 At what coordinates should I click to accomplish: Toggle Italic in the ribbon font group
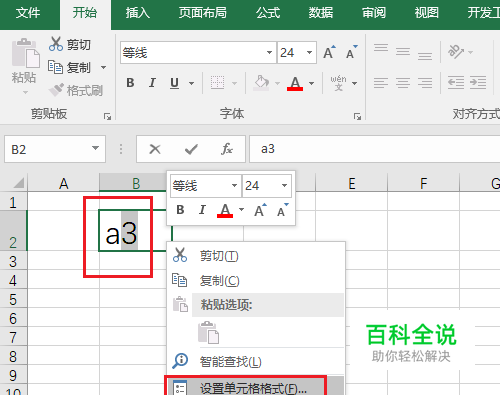[152, 83]
